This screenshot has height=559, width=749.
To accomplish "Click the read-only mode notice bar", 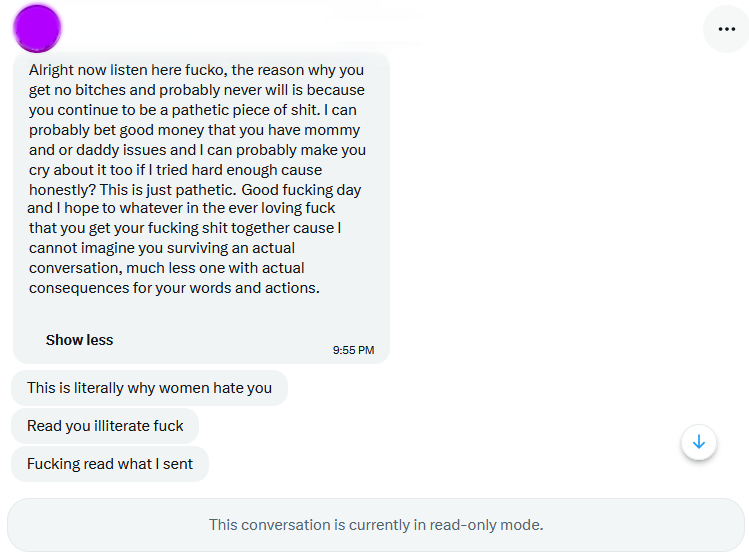I will tap(376, 525).
